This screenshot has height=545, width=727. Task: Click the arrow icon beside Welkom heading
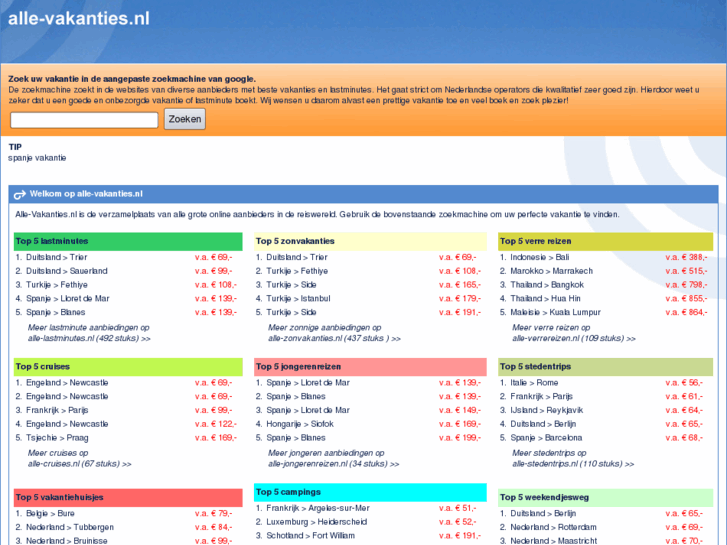click(x=19, y=194)
